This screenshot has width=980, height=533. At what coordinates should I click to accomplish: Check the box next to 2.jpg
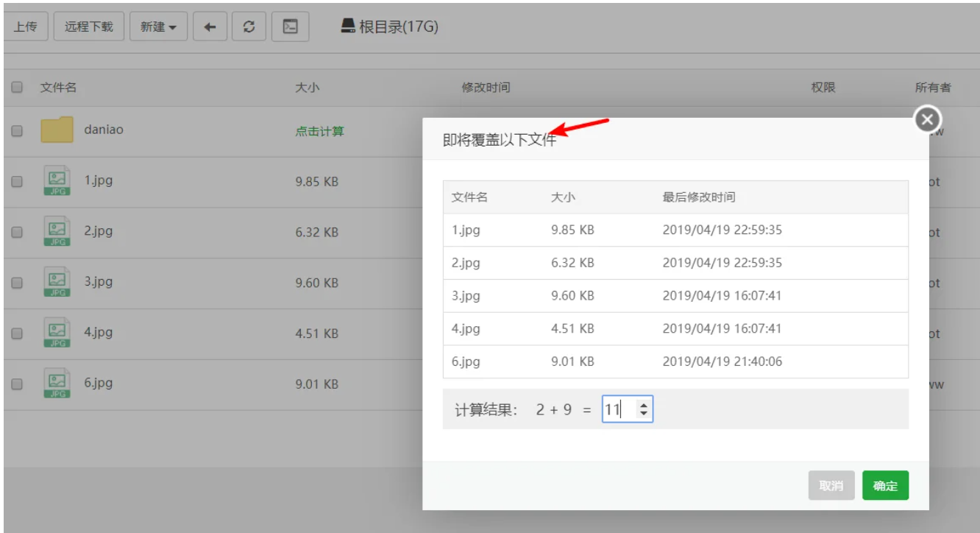click(17, 232)
